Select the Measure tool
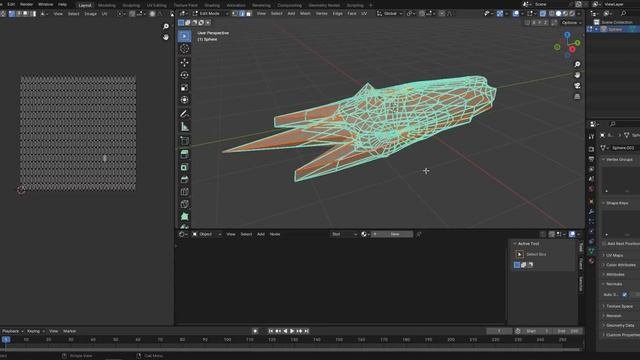 coord(184,127)
